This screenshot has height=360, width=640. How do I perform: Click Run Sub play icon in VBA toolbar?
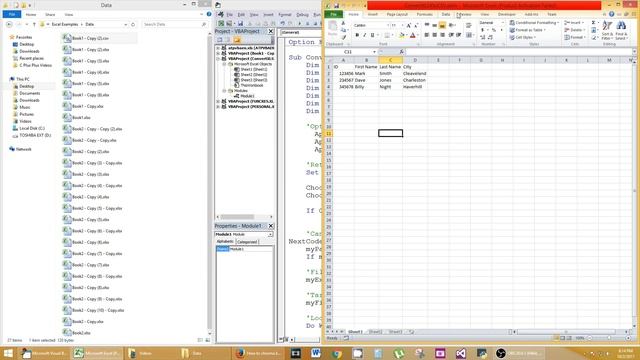(x=299, y=24)
